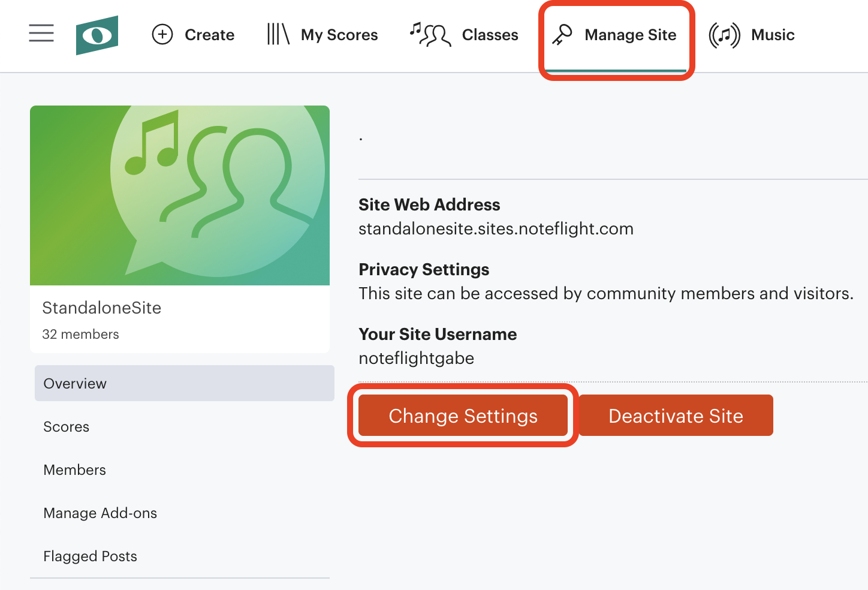Click the Music broadcast icon
The height and width of the screenshot is (590, 868).
coord(724,35)
